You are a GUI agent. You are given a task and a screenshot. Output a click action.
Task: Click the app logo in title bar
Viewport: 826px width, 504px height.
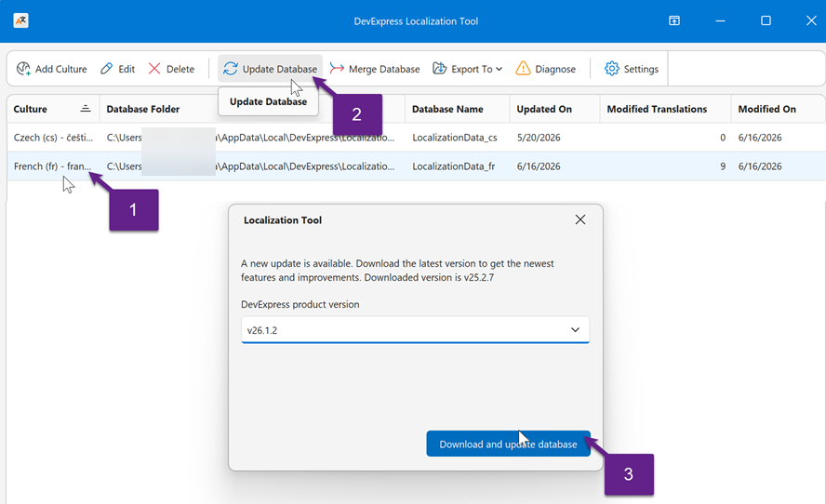point(20,20)
